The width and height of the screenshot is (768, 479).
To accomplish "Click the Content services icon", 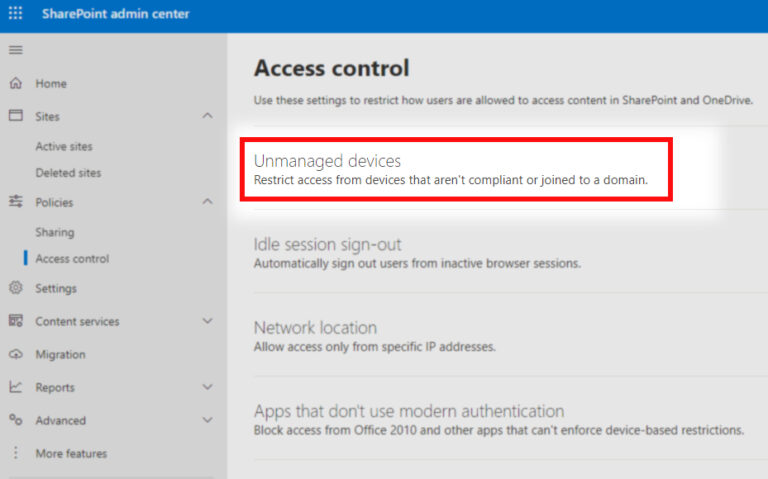I will click(15, 321).
